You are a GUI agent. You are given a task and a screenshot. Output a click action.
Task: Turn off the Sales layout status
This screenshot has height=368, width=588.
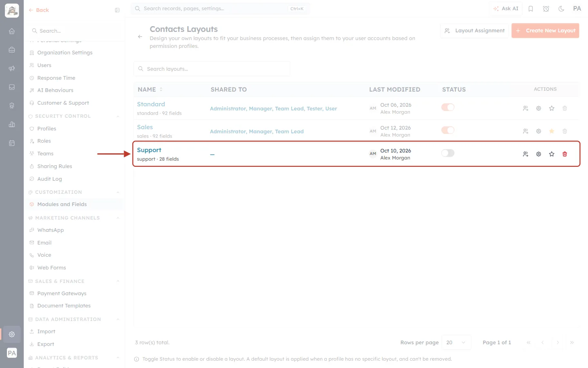(x=448, y=130)
